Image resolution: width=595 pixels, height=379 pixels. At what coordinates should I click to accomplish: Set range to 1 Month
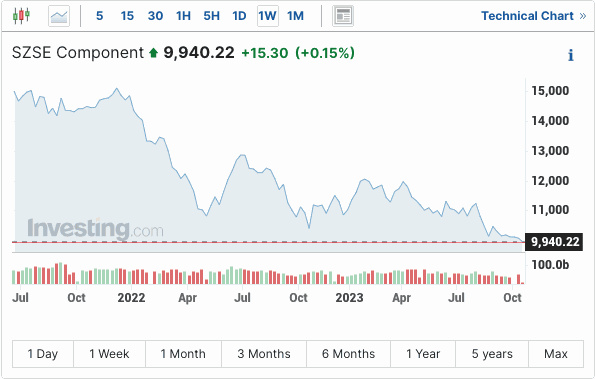point(183,354)
